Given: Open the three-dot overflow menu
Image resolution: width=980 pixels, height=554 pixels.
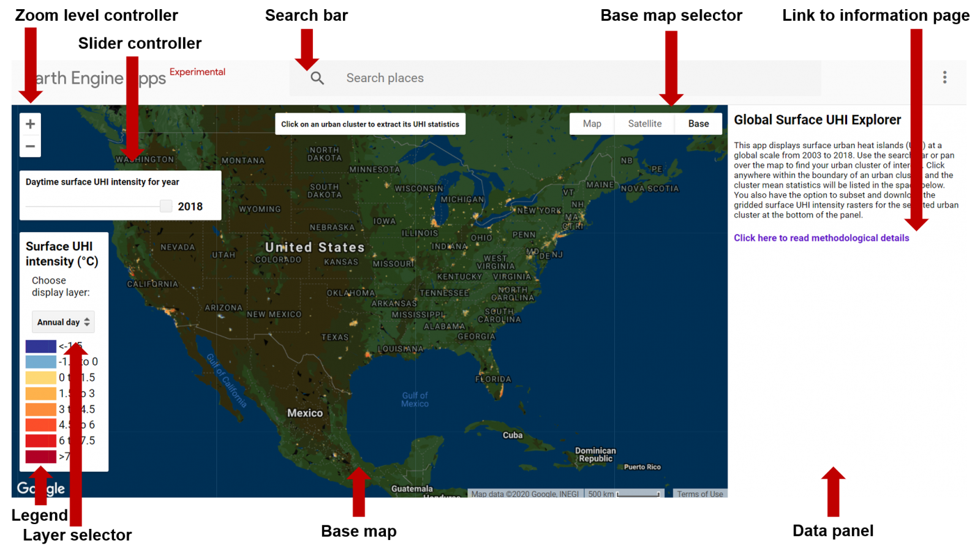Looking at the screenshot, I should click(945, 78).
